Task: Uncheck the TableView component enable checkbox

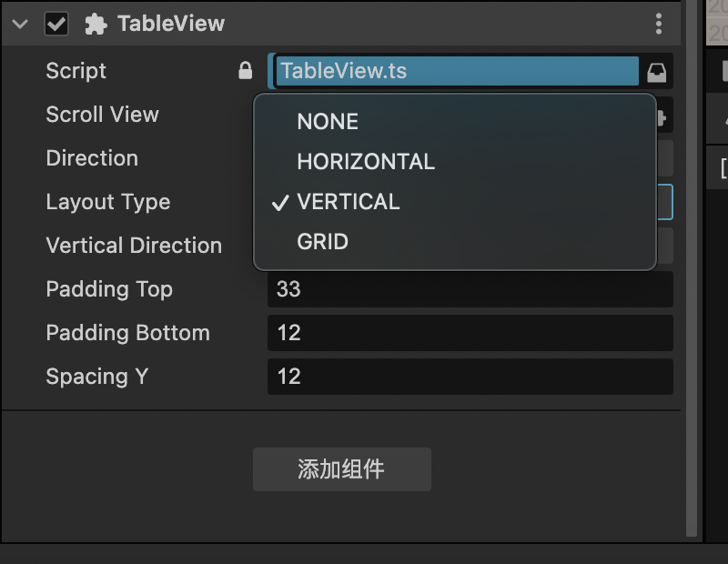Action: click(x=57, y=24)
